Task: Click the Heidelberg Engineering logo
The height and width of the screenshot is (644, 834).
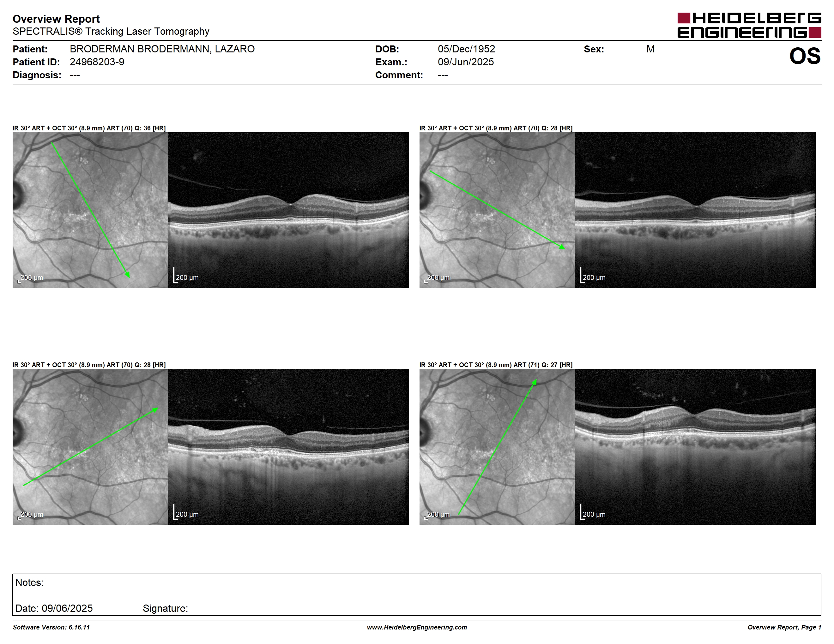Action: 749,26
